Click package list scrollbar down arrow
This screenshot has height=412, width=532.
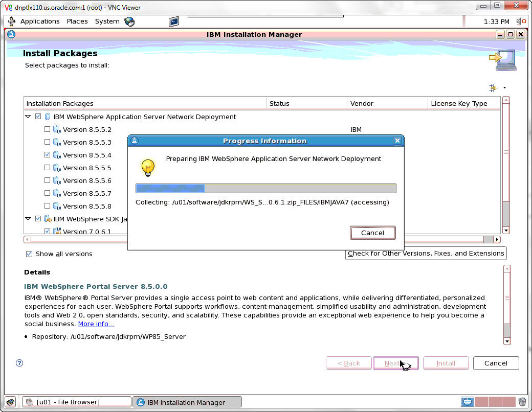(506, 231)
